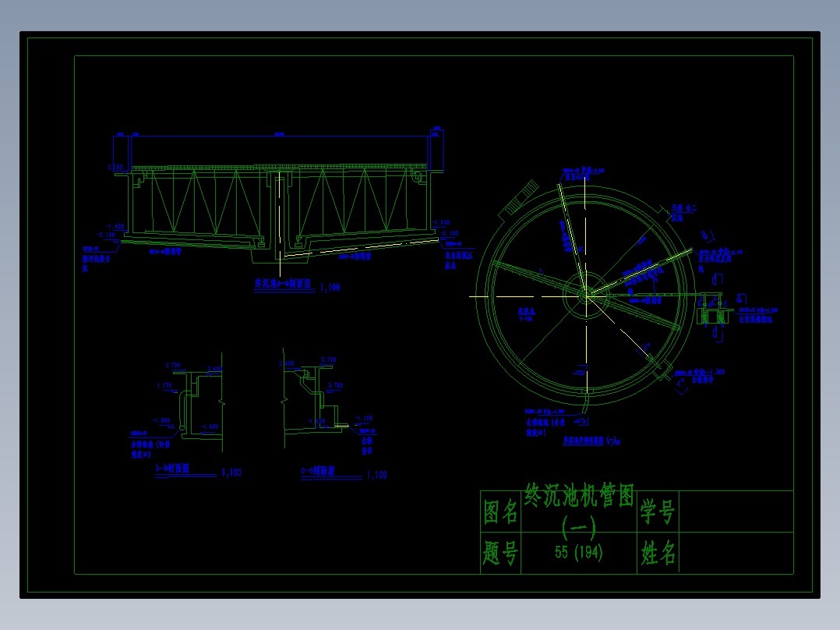Select the b-b剖面图 section caption

point(172,469)
